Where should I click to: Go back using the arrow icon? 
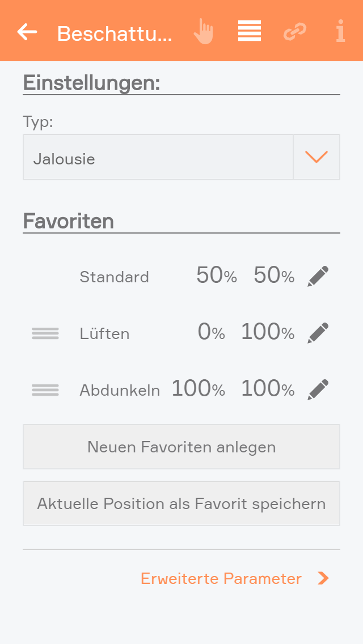[27, 32]
